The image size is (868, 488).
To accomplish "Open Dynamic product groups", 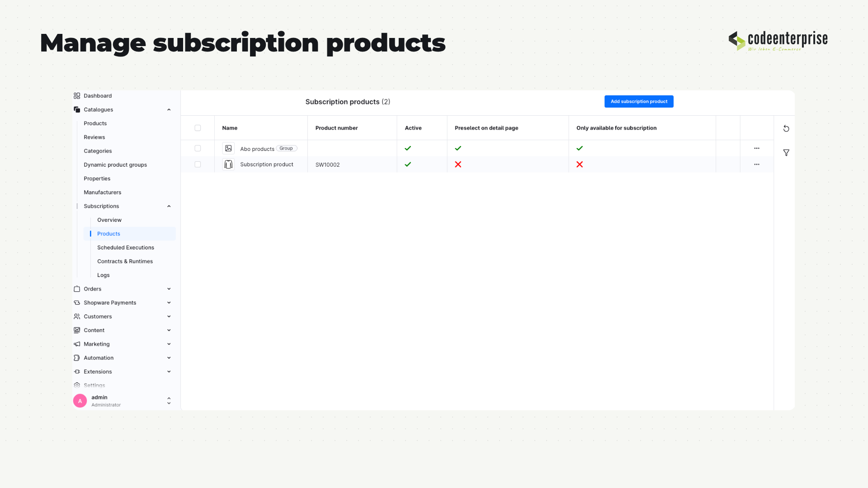I will 115,165.
